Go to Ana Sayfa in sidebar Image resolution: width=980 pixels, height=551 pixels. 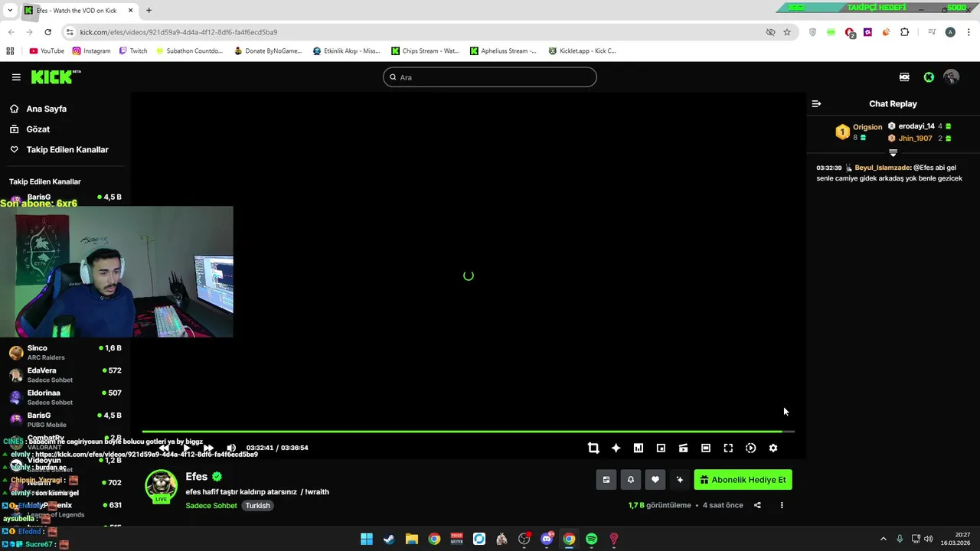tap(46, 109)
